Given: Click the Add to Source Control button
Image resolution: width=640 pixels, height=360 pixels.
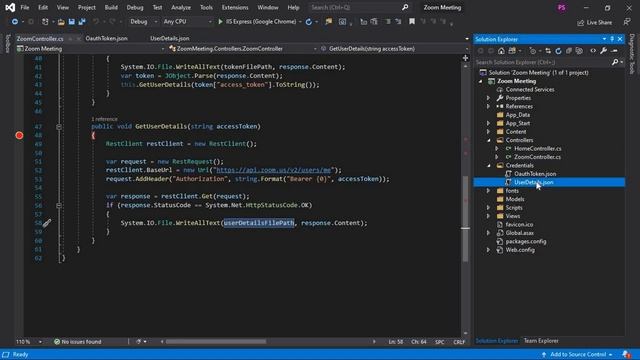Looking at the screenshot, I should (x=578, y=354).
